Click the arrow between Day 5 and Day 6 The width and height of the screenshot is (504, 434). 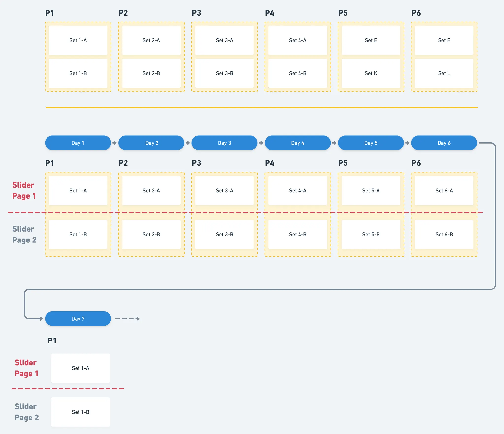click(407, 143)
